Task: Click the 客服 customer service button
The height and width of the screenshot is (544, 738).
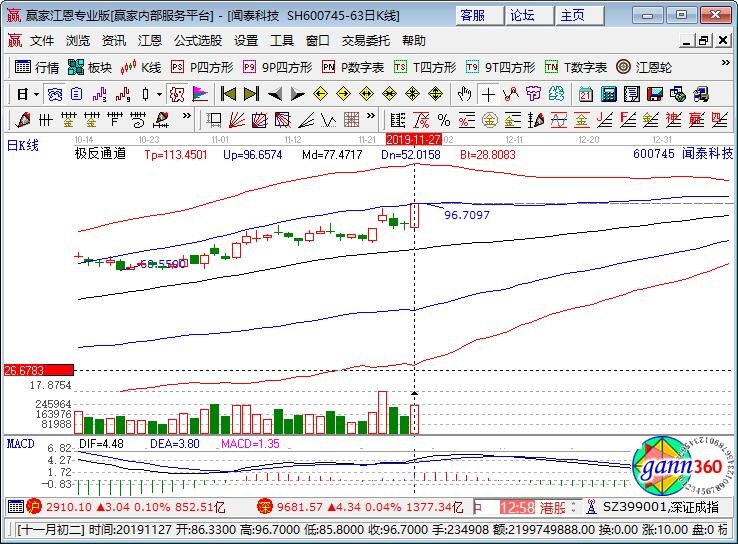Action: tap(479, 16)
